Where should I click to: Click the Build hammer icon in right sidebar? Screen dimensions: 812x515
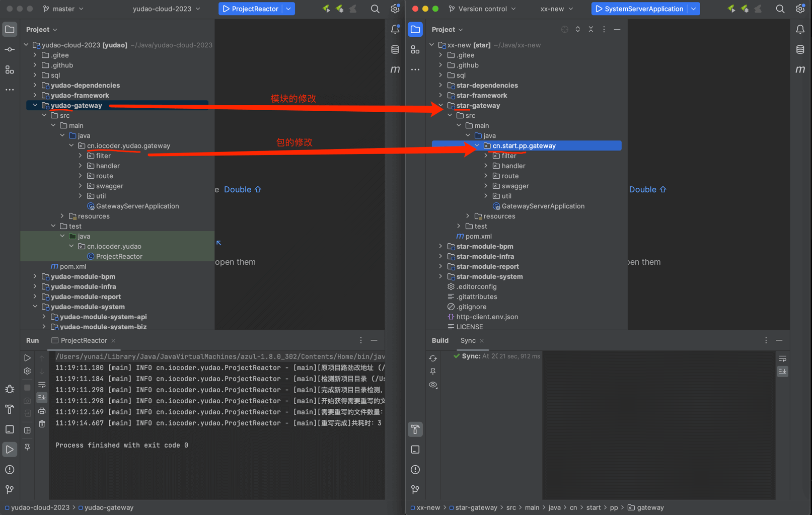(x=415, y=429)
